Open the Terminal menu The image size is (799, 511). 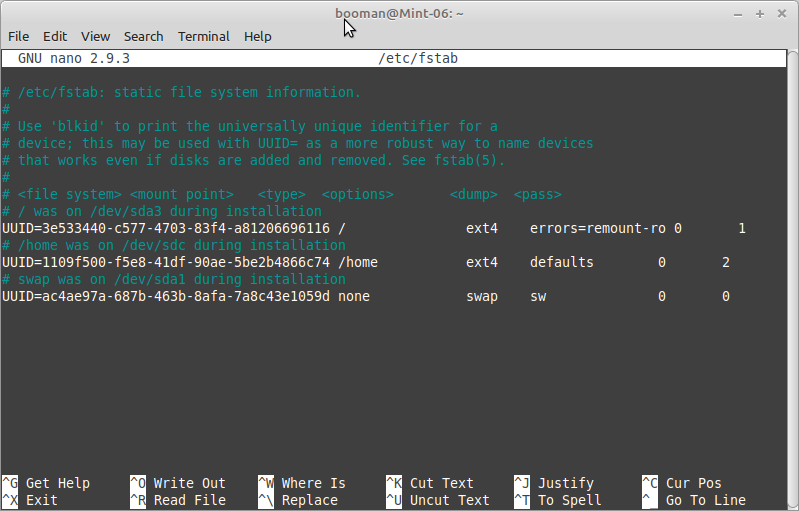click(x=203, y=36)
